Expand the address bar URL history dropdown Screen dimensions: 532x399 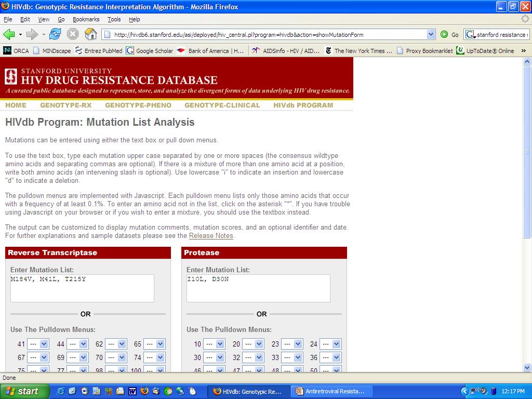(431, 34)
